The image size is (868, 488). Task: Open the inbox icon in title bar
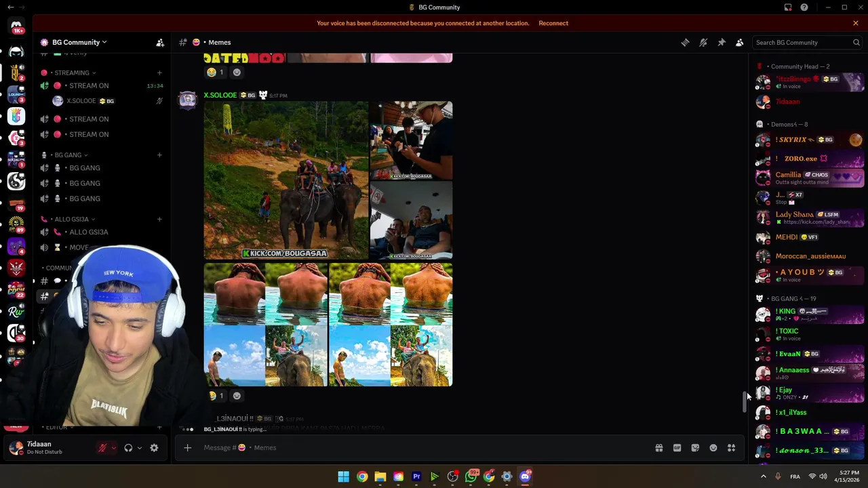pyautogui.click(x=788, y=7)
